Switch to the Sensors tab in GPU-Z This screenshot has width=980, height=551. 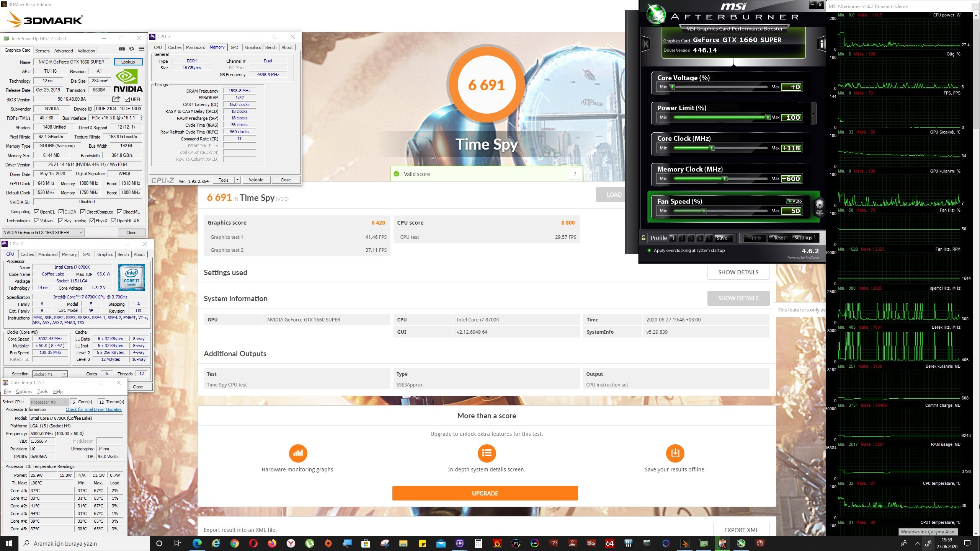pyautogui.click(x=42, y=51)
